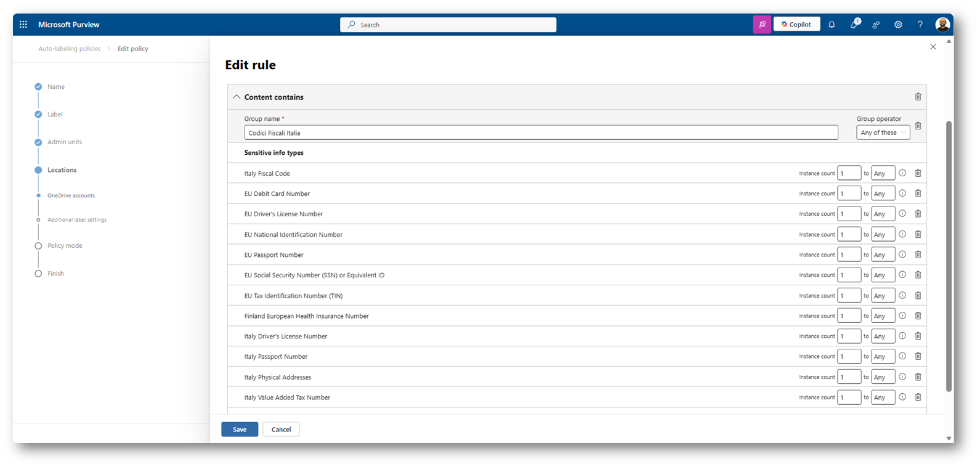Screen dimensions: 980x469
Task: Edit Italy Fiscal Code maximum instance count
Action: [883, 173]
